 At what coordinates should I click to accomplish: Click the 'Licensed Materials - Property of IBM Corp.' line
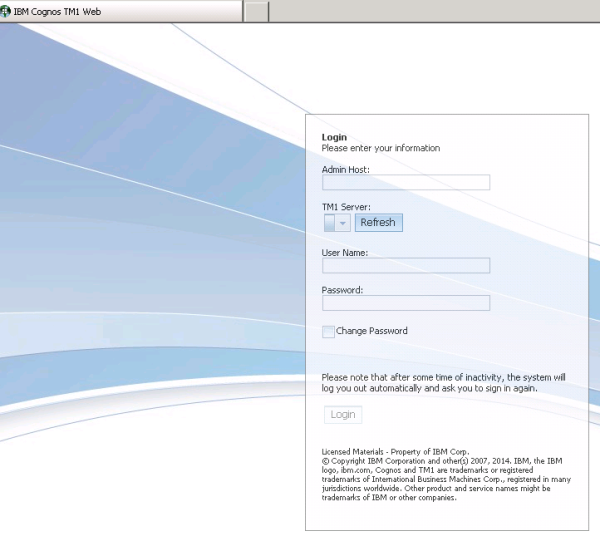coord(395,451)
